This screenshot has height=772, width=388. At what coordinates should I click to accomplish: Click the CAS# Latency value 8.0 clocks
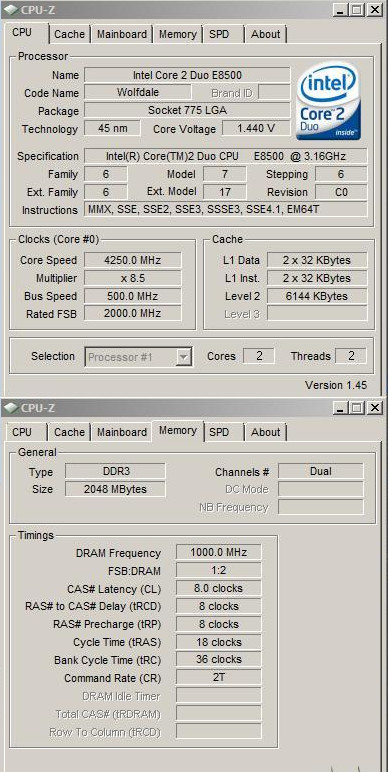coord(219,588)
